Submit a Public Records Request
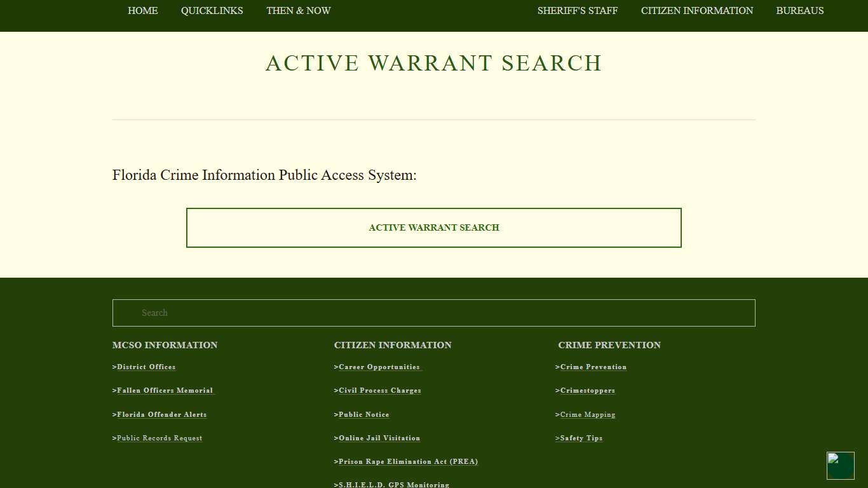The height and width of the screenshot is (488, 868). (x=159, y=438)
